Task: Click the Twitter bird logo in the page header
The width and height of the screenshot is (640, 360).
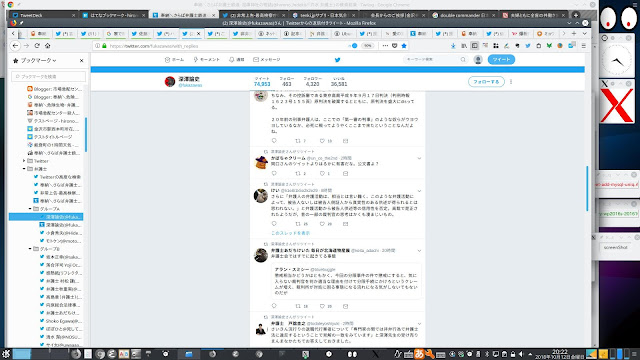Action: (337, 60)
